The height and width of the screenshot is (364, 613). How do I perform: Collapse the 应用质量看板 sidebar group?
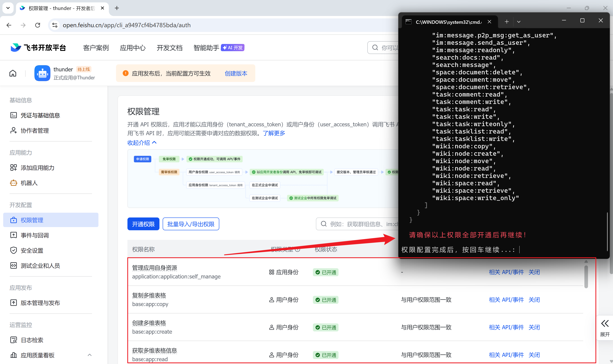tap(90, 355)
